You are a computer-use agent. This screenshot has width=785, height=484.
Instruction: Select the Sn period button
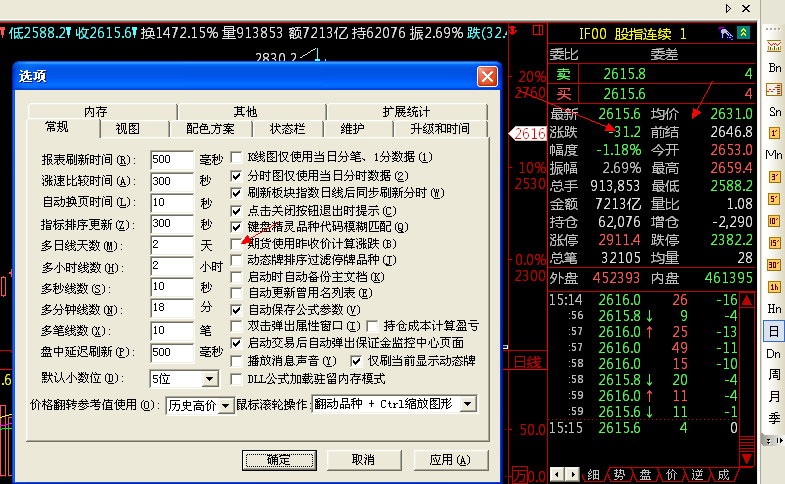pos(774,112)
